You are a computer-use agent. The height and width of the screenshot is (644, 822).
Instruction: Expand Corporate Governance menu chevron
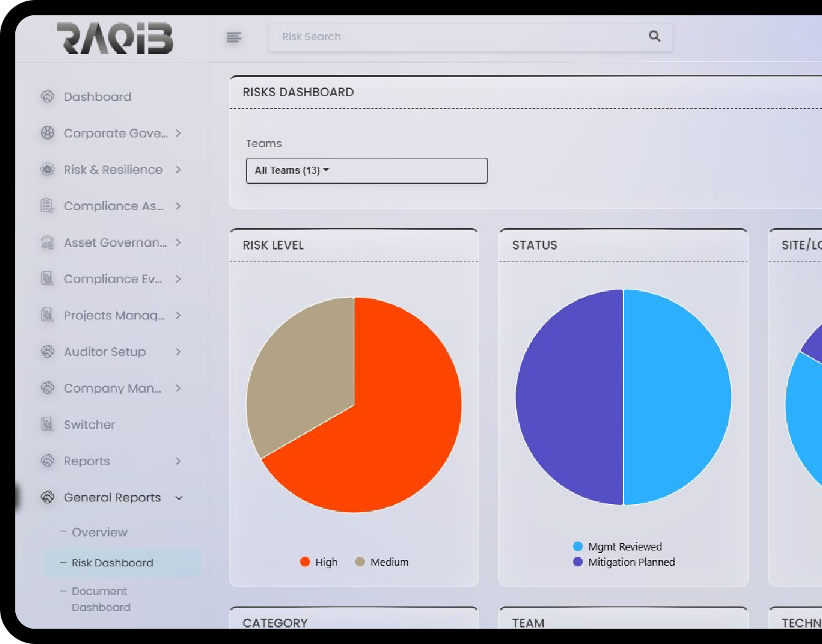(178, 134)
